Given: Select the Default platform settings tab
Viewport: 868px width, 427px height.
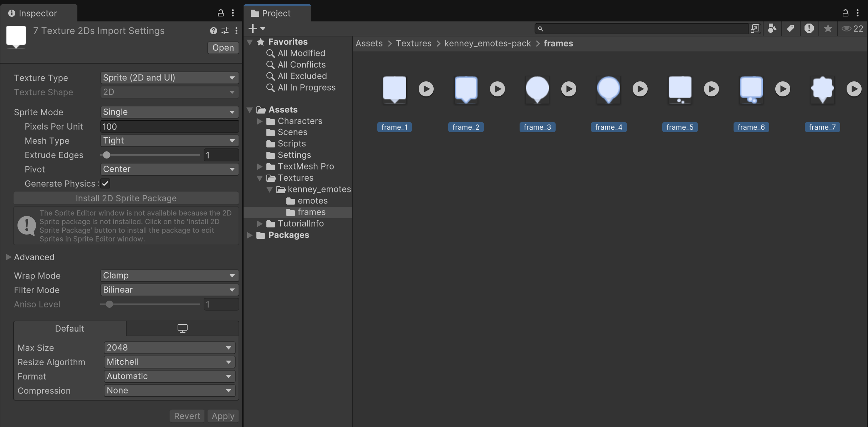Looking at the screenshot, I should pyautogui.click(x=70, y=328).
